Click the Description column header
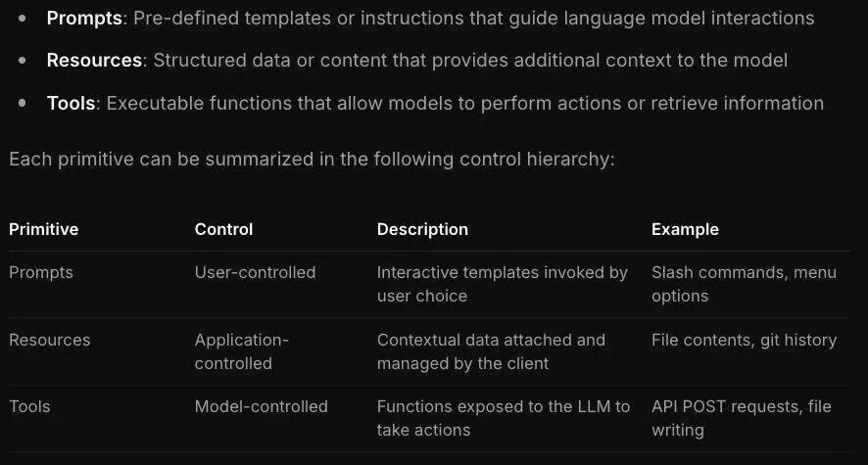 pyautogui.click(x=422, y=229)
